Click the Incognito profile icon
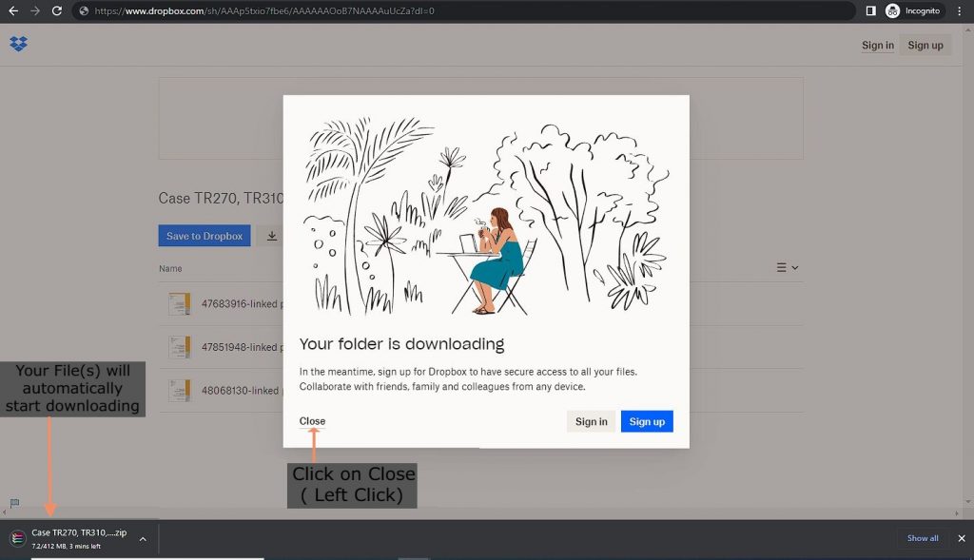The height and width of the screenshot is (560, 974). tap(892, 10)
